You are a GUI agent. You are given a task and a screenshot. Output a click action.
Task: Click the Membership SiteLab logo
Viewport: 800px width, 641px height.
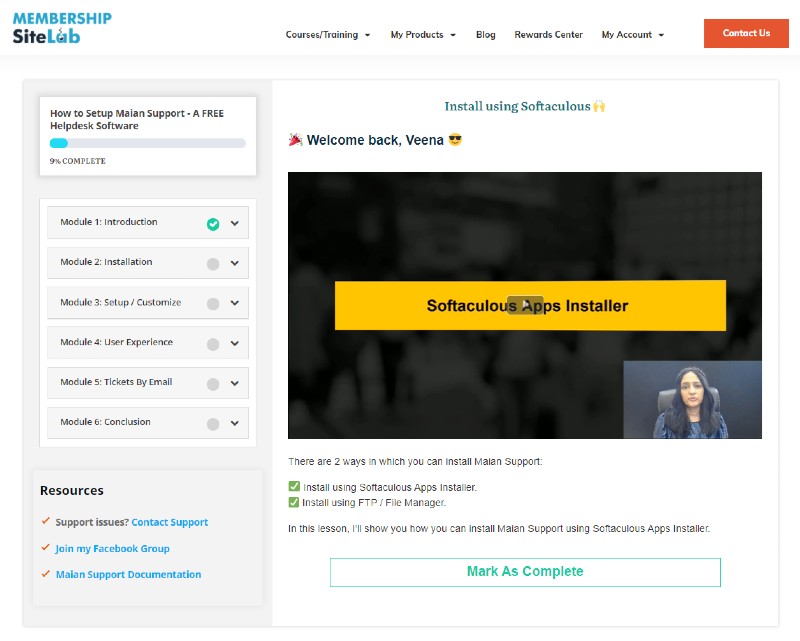point(62,28)
